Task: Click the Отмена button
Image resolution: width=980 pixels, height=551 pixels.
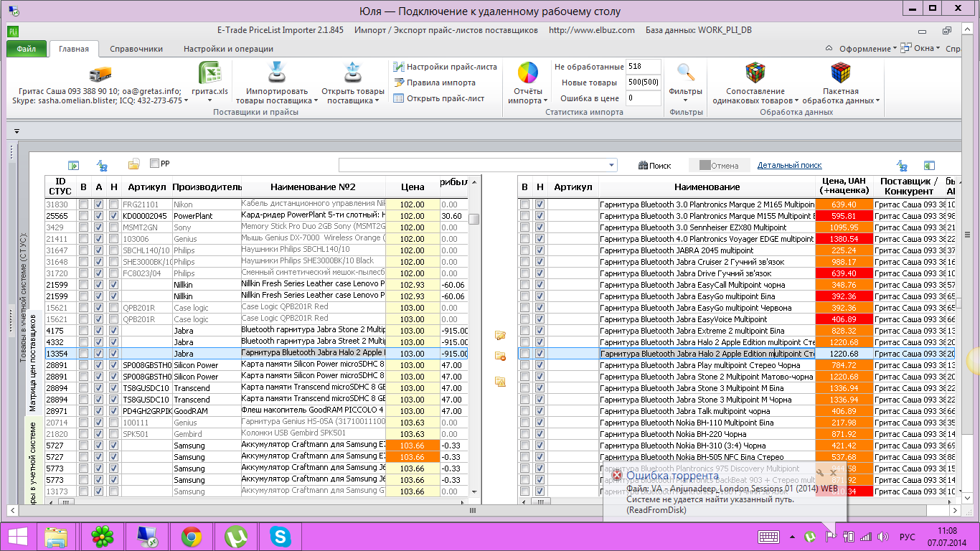Action: click(719, 166)
